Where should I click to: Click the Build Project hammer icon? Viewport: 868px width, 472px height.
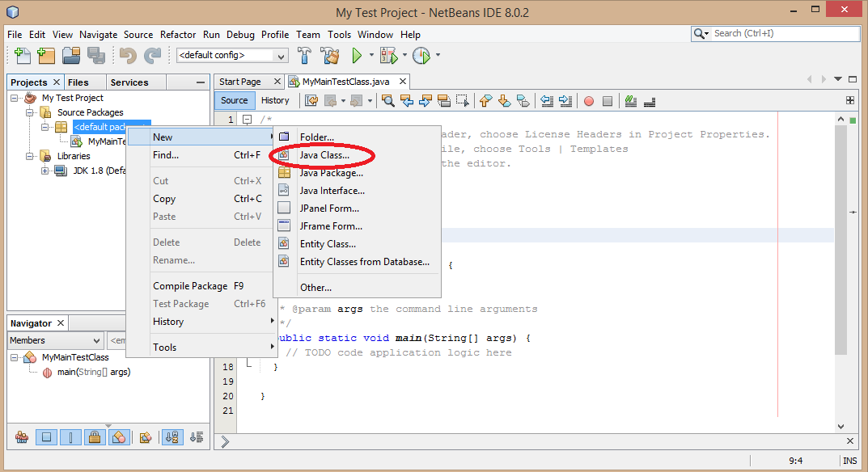click(x=305, y=56)
